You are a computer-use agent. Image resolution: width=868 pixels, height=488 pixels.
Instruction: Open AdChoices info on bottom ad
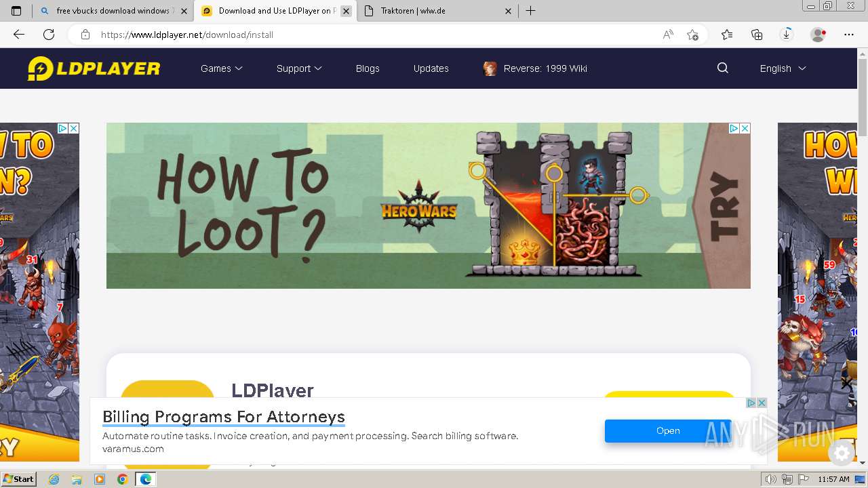click(751, 403)
